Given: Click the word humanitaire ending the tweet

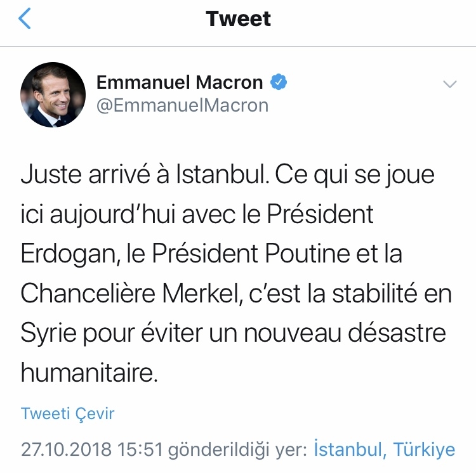Looking at the screenshot, I should tap(88, 373).
